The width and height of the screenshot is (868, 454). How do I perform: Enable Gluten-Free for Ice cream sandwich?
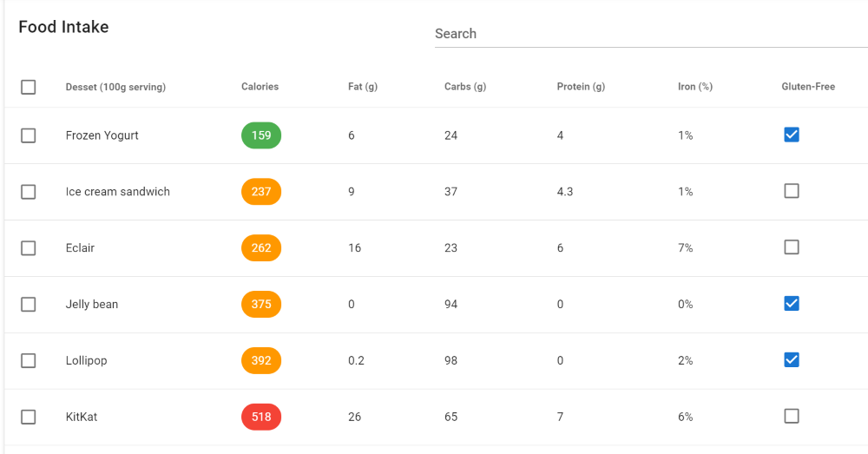[792, 191]
